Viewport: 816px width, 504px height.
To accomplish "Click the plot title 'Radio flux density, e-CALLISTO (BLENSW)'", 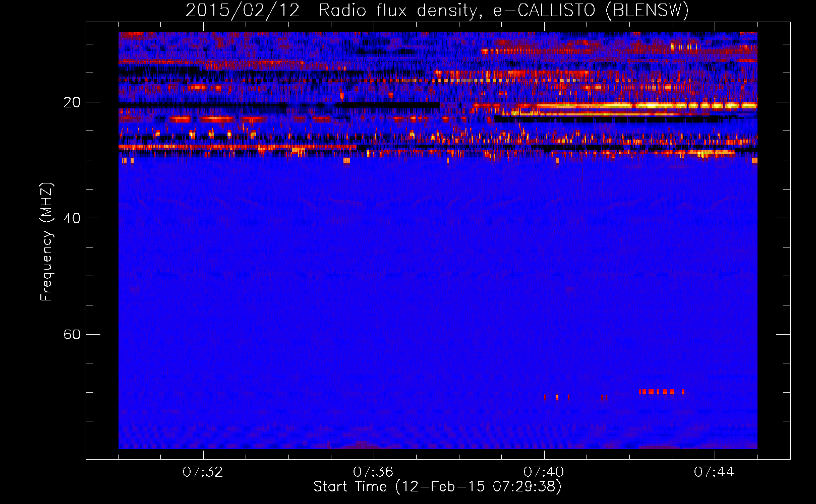I will (x=503, y=11).
